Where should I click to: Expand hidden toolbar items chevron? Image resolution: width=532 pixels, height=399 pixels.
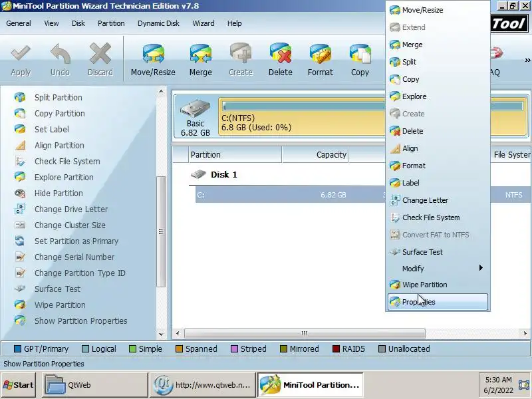tap(527, 60)
